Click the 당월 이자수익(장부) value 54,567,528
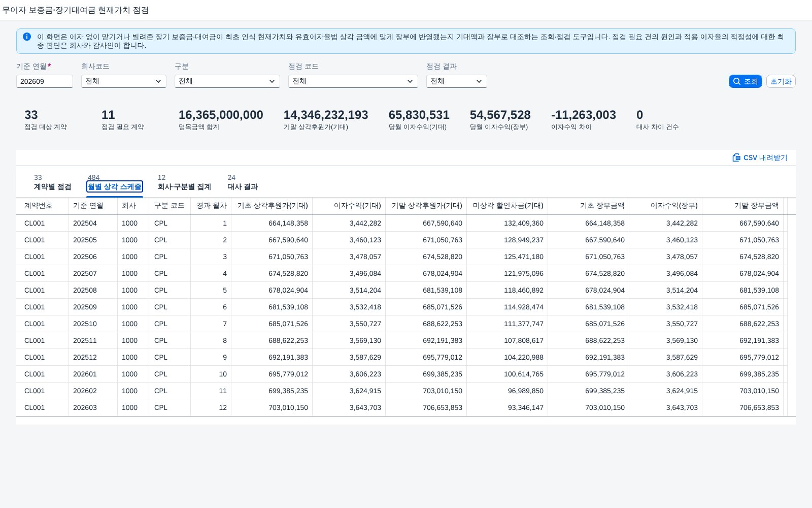This screenshot has height=508, width=812. pyautogui.click(x=500, y=115)
